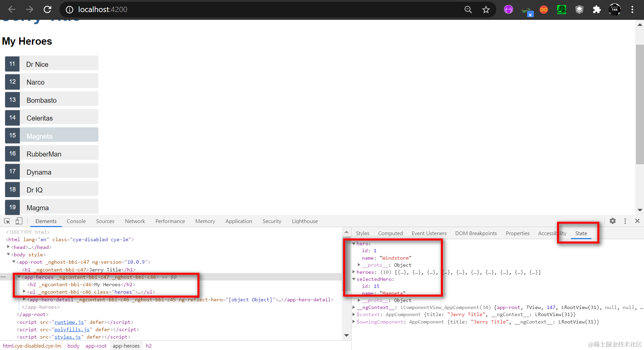This screenshot has width=644, height=350.
Task: Select hero 16 RubberMan
Action: pos(52,154)
